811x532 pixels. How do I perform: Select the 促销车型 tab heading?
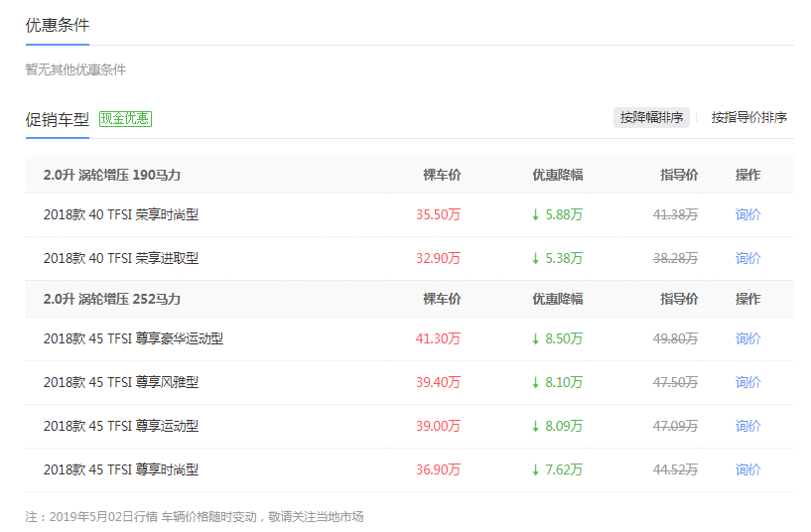pos(58,119)
